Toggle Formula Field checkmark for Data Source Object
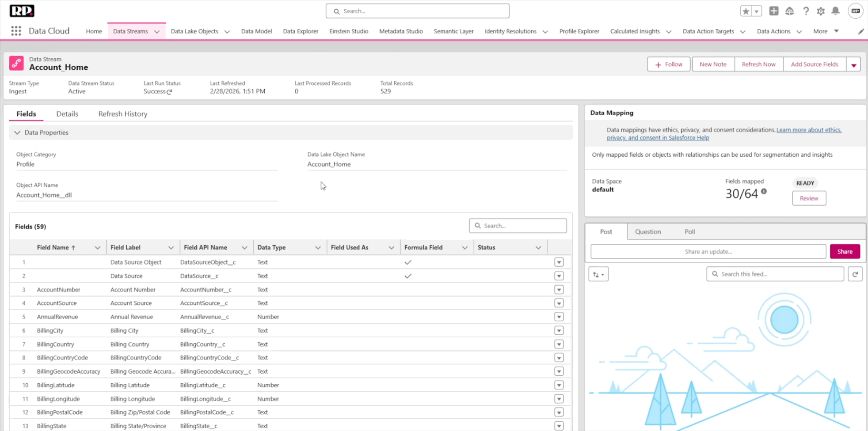This screenshot has width=868, height=431. tap(408, 262)
